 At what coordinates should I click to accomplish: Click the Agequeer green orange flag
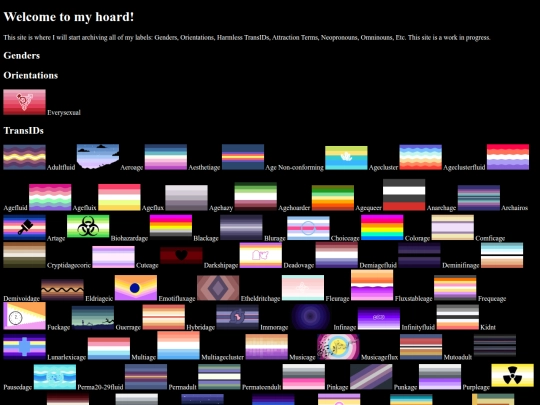[x=333, y=198]
